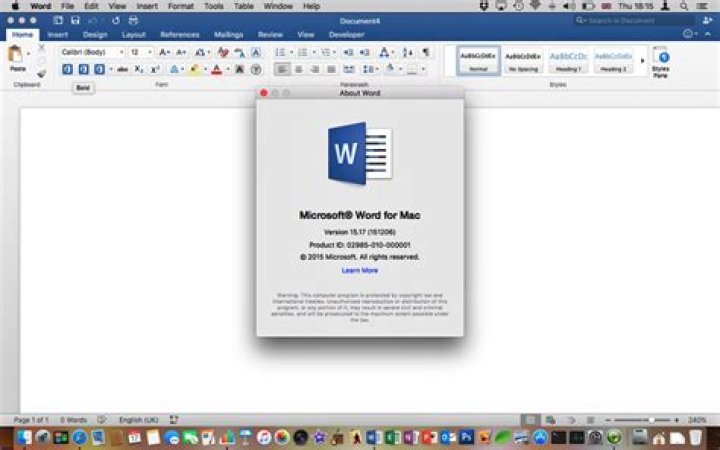Click the Format Painter brush icon

(42, 73)
